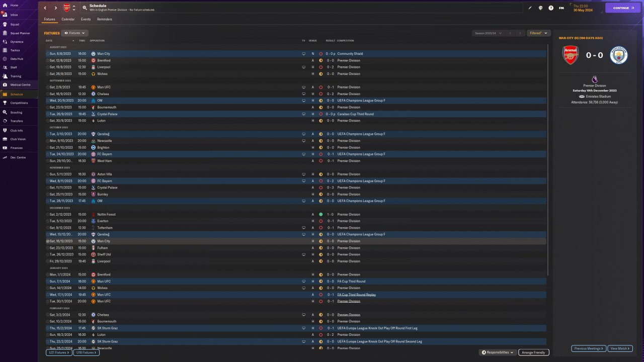Open the Transfers section
644x362 pixels.
(17, 121)
